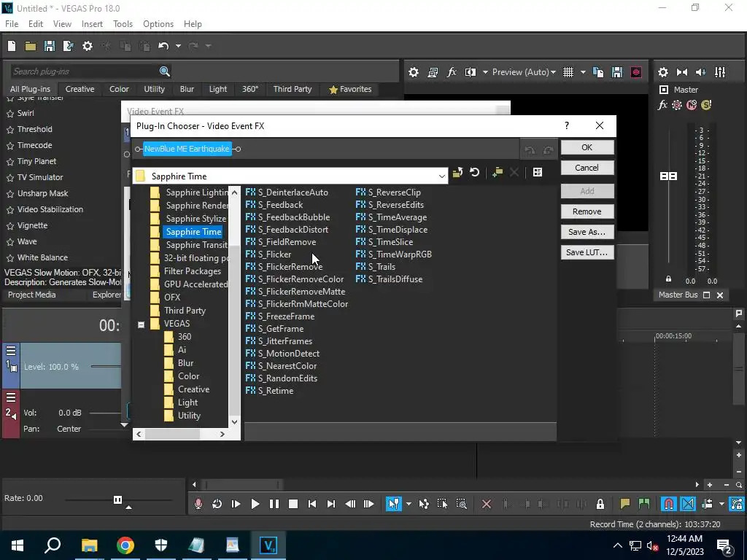
Task: Click the New project icon
Action: pos(12,46)
